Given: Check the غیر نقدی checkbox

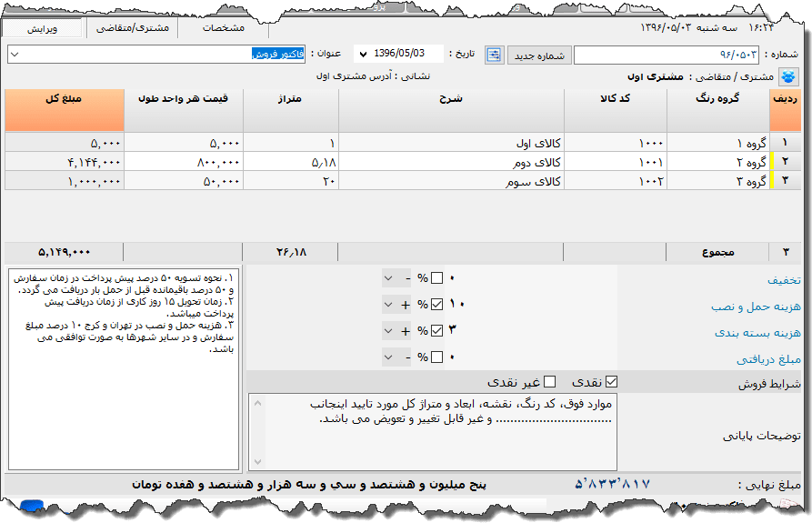Looking at the screenshot, I should click(x=550, y=382).
